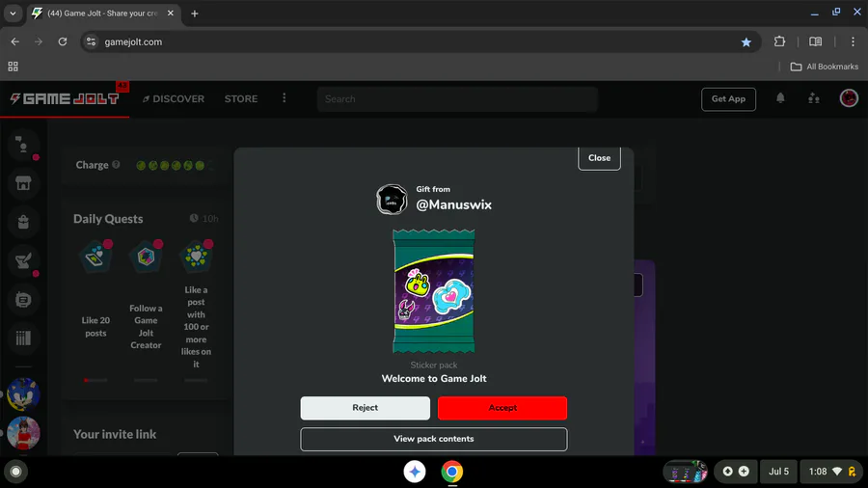The height and width of the screenshot is (488, 868).
Task: Click the @Manuswix username
Action: pyautogui.click(x=453, y=204)
